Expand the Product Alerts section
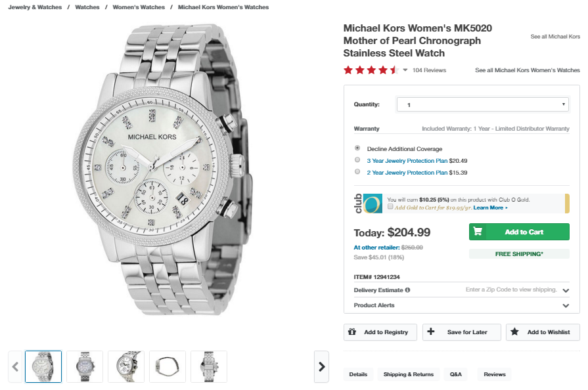Viewport: 588px width, 390px height. 566,305
